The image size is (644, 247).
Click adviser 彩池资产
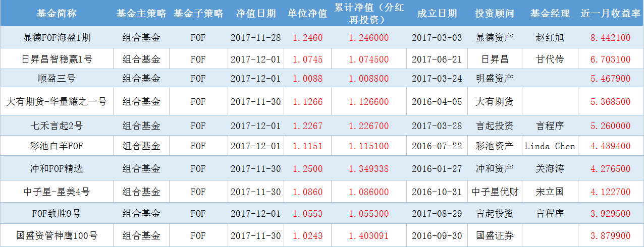pos(495,146)
